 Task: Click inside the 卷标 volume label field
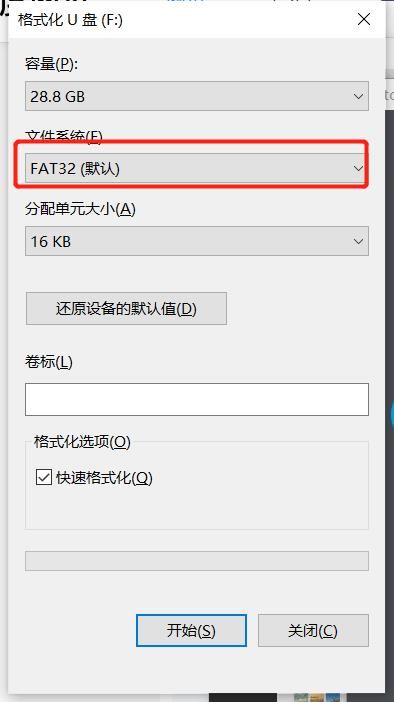point(197,399)
